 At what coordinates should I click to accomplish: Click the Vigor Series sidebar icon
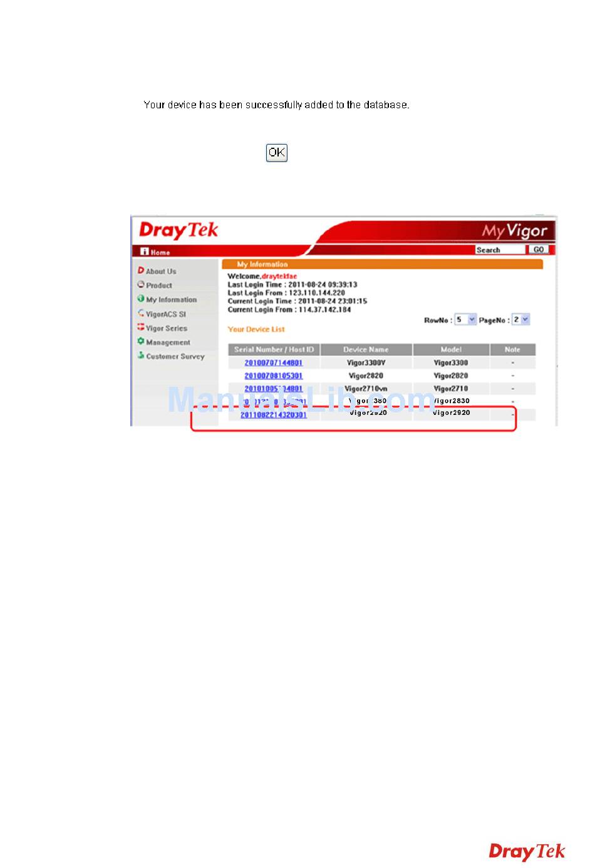point(141,327)
